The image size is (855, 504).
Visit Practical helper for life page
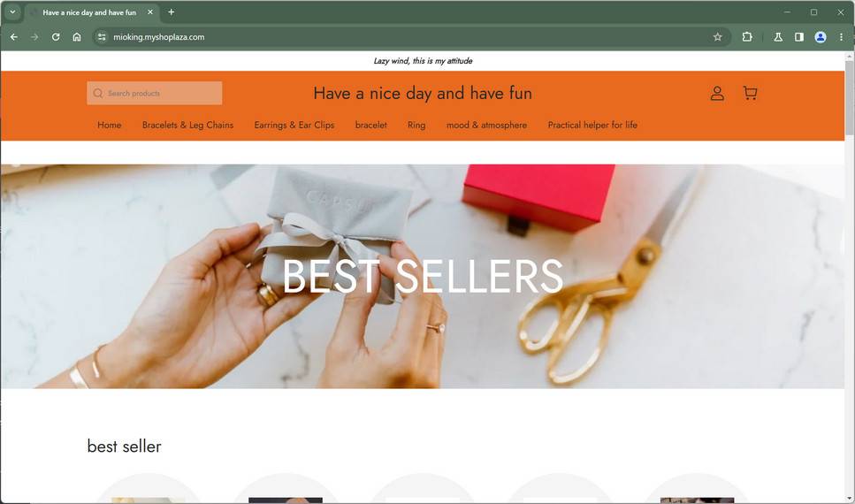click(x=592, y=125)
